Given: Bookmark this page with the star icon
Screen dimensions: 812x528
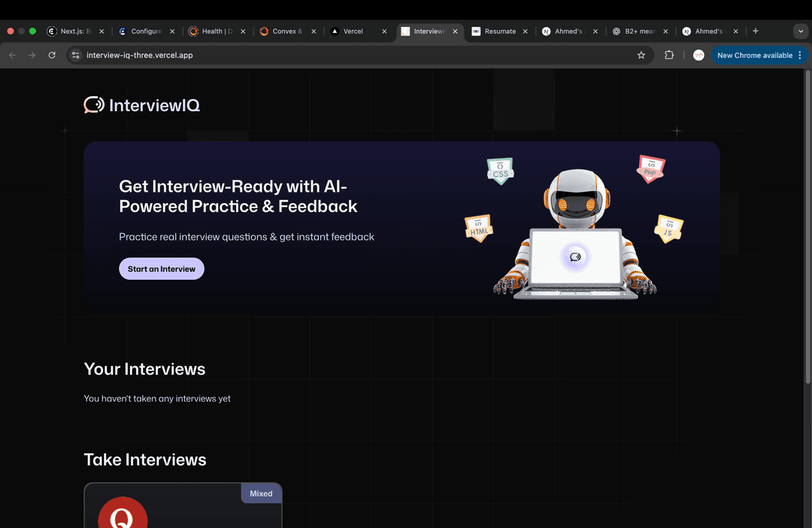Looking at the screenshot, I should tap(641, 55).
